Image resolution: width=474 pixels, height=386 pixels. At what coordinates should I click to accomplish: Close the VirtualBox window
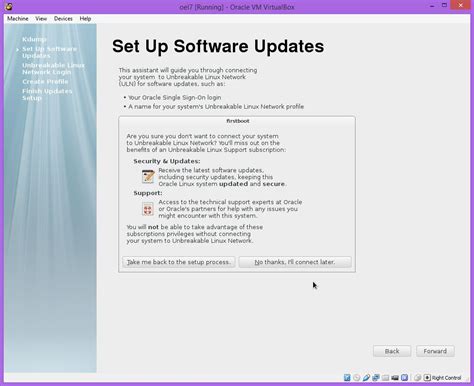point(460,5)
